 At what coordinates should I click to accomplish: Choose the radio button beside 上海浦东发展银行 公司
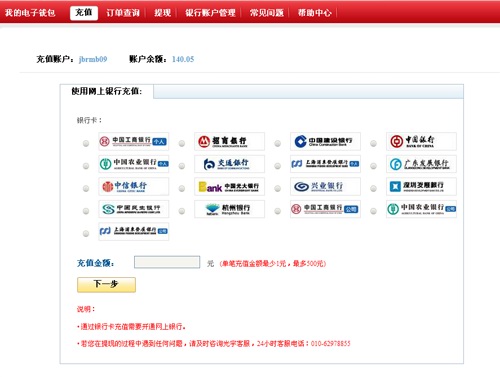pos(86,233)
